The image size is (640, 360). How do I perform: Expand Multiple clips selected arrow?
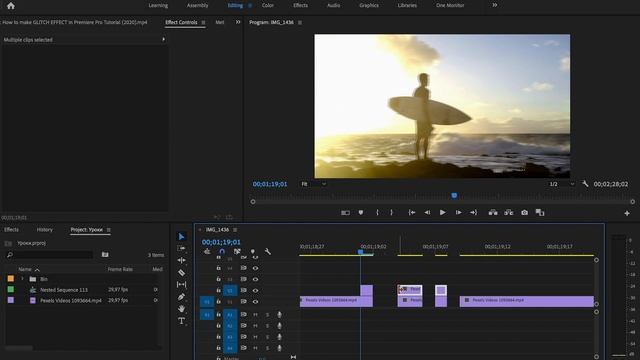[163, 39]
